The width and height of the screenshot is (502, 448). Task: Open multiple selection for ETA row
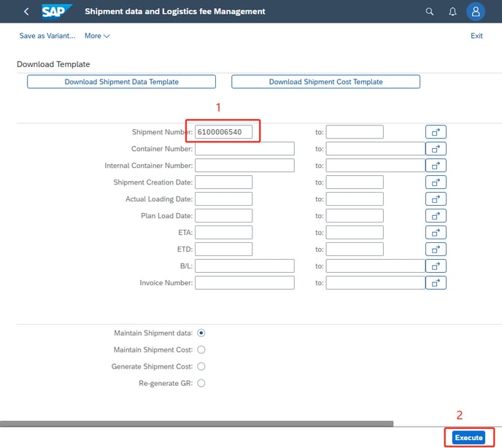point(436,233)
